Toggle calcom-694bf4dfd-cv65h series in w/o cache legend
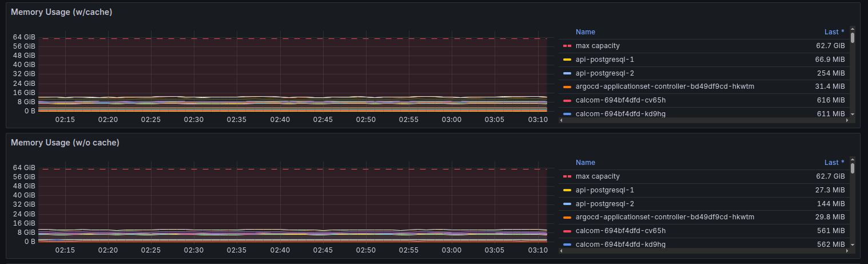The width and height of the screenshot is (868, 264). (620, 231)
